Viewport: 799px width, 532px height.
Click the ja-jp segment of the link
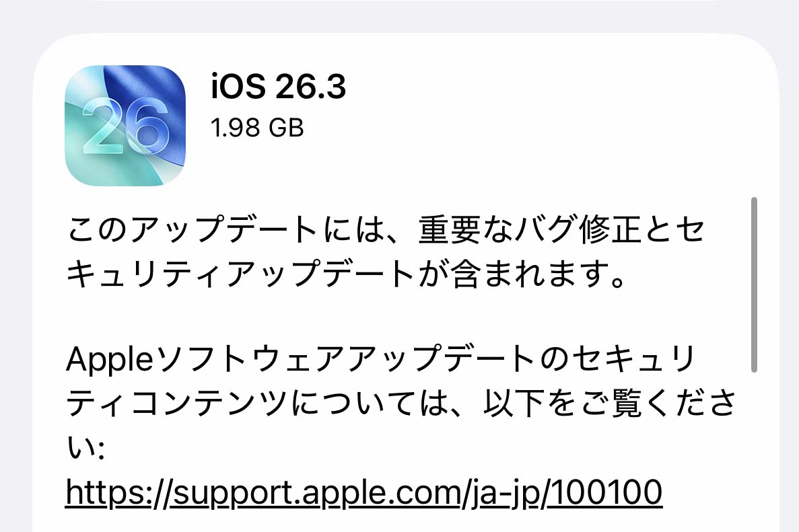click(503, 493)
